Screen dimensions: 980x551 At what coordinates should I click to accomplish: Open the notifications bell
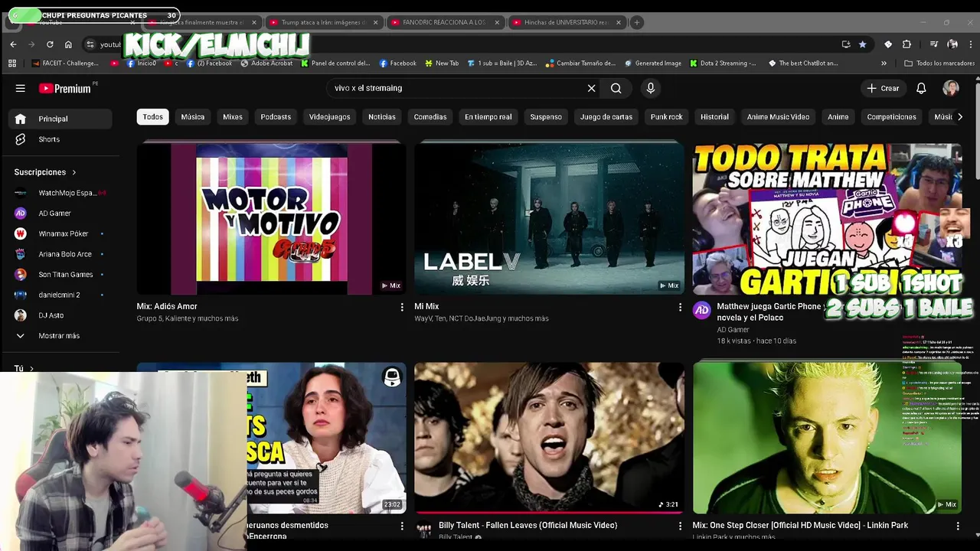coord(921,88)
